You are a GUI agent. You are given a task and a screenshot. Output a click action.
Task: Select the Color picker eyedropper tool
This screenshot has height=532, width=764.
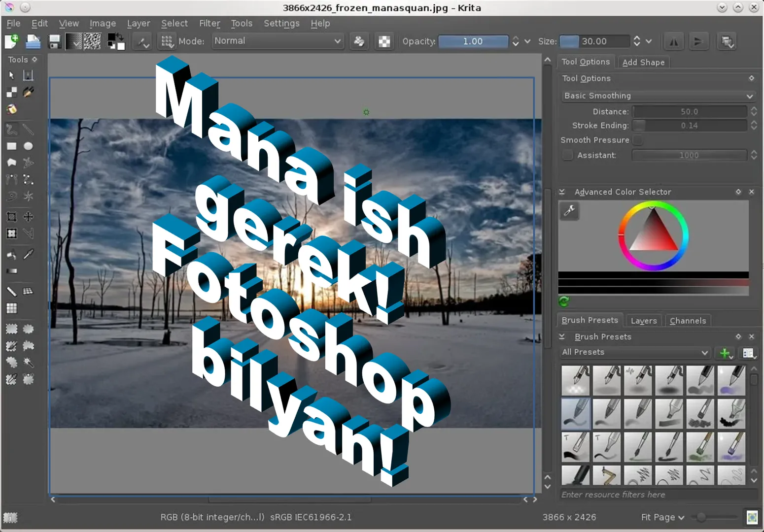28,255
